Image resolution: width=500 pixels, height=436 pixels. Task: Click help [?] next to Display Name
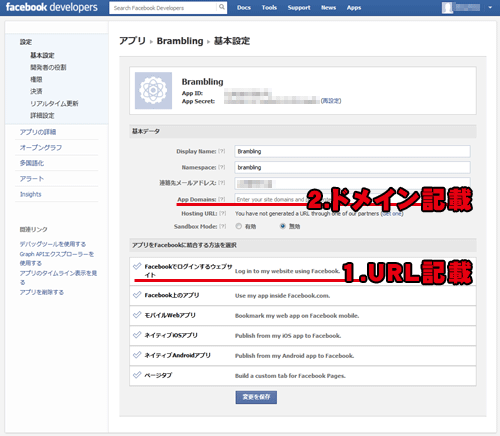click(222, 151)
